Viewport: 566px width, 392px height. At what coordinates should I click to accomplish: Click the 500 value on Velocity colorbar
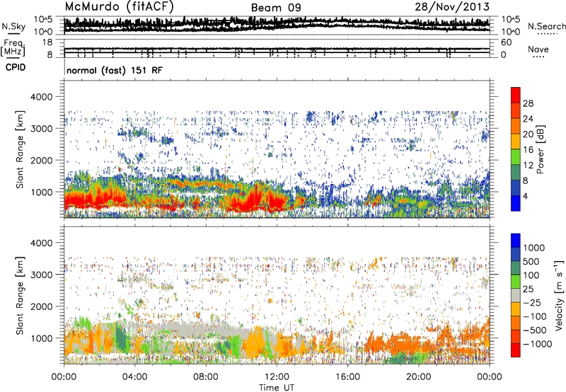531,262
